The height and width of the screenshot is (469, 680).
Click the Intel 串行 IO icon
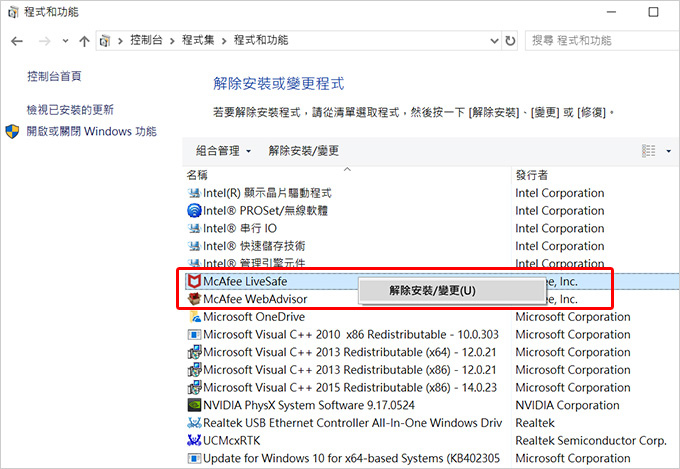tap(194, 228)
